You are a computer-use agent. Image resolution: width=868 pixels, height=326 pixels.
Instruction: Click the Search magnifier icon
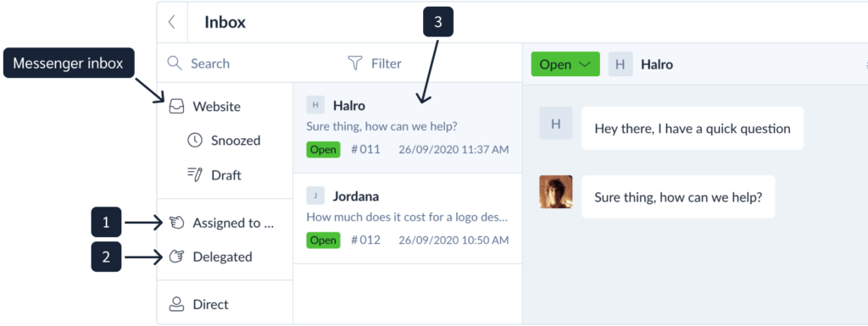pos(175,63)
